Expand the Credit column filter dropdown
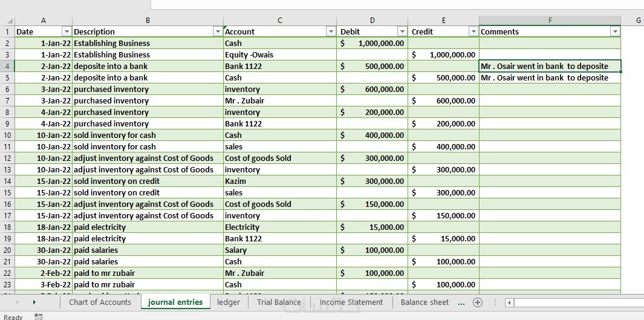Viewport: 644px width, 320px height. click(473, 31)
